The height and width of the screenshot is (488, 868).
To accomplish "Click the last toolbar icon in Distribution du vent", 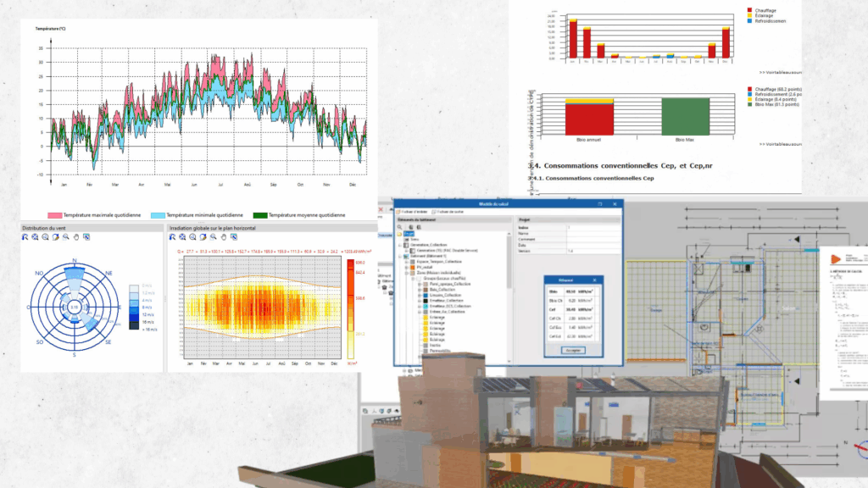I will point(86,237).
